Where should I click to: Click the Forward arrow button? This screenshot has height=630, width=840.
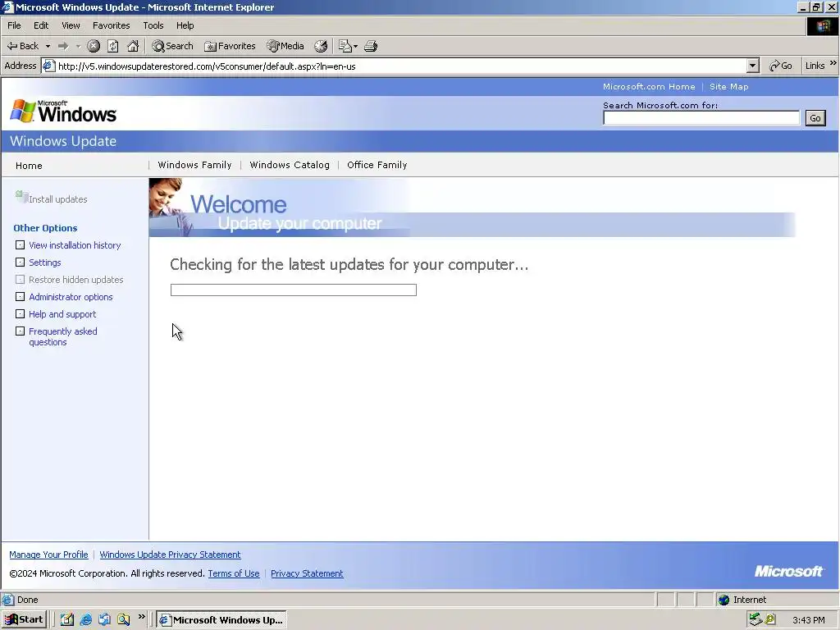[x=63, y=46]
